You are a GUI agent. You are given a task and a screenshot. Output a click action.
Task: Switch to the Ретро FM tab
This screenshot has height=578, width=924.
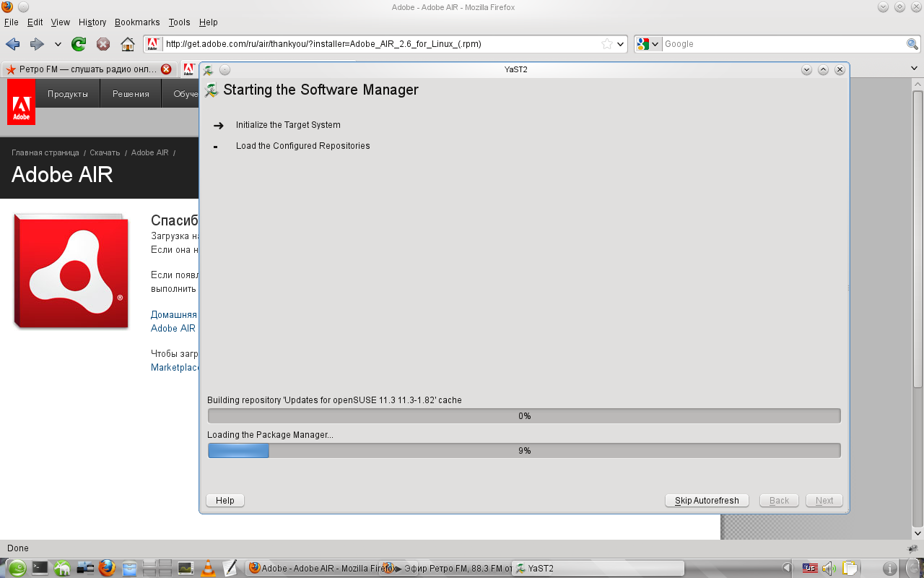[88, 69]
